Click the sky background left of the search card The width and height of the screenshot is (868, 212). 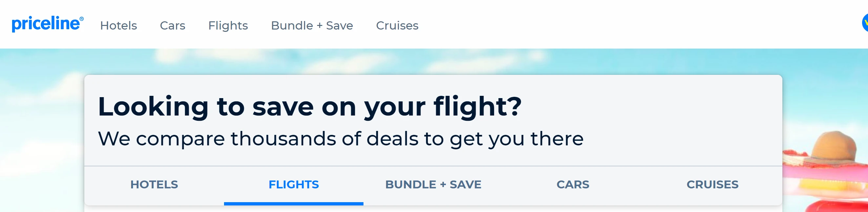40,135
